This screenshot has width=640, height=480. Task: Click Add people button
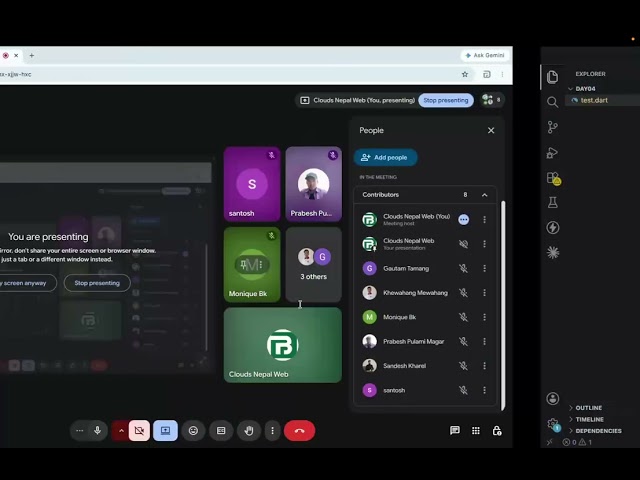385,157
